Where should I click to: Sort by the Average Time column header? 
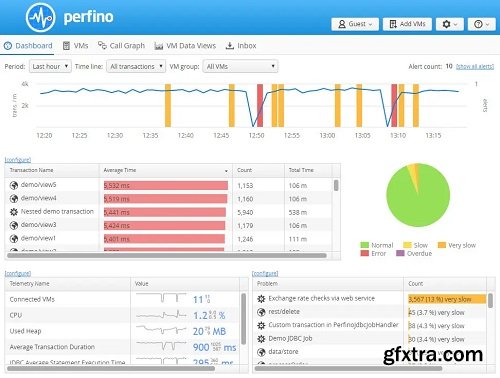pos(165,170)
